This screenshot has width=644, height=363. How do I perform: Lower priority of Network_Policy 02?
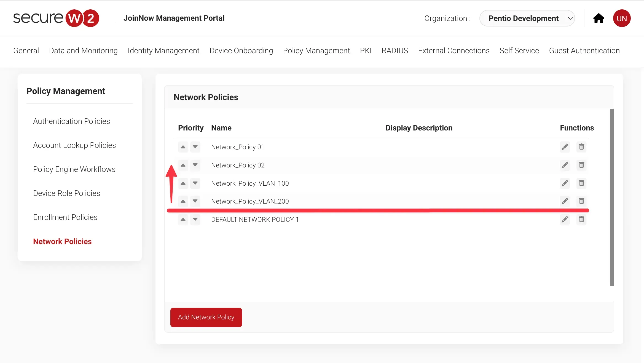pyautogui.click(x=195, y=165)
